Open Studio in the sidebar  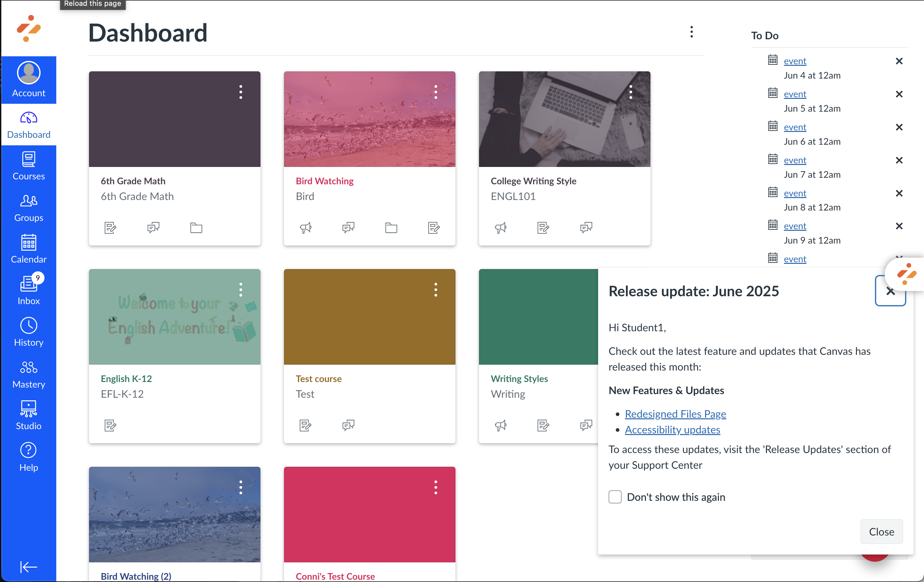28,415
